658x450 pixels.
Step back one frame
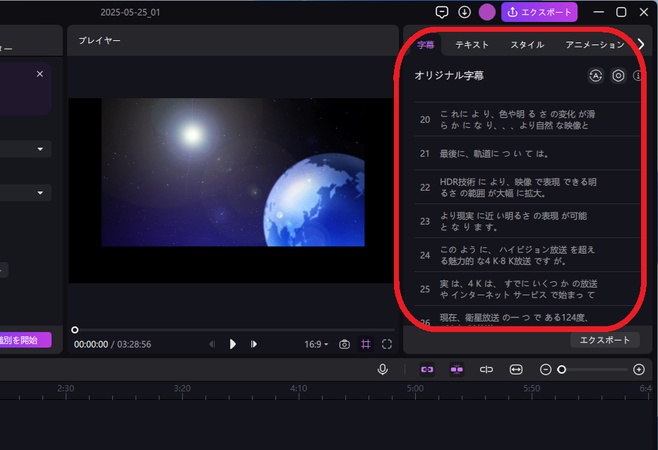pyautogui.click(x=212, y=344)
